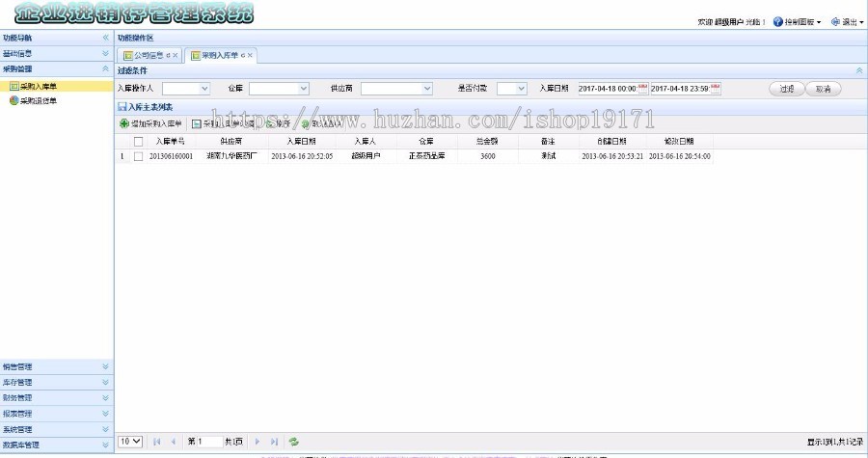Open the 仓库 filter dropdown

pyautogui.click(x=304, y=89)
